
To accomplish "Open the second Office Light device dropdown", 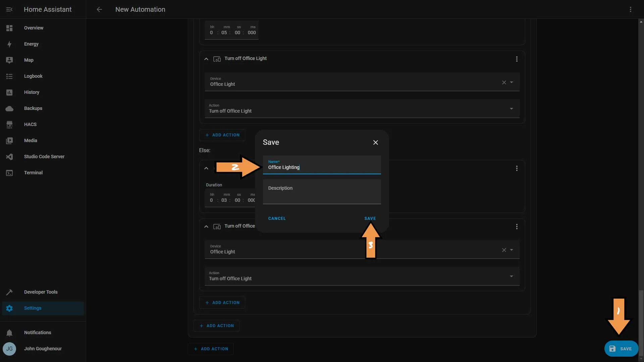I will (512, 250).
